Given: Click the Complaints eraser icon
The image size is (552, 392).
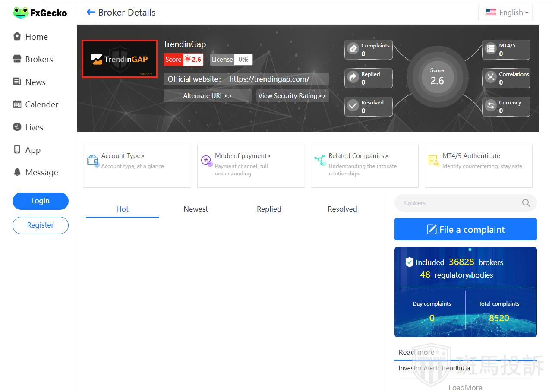Looking at the screenshot, I should (x=353, y=49).
